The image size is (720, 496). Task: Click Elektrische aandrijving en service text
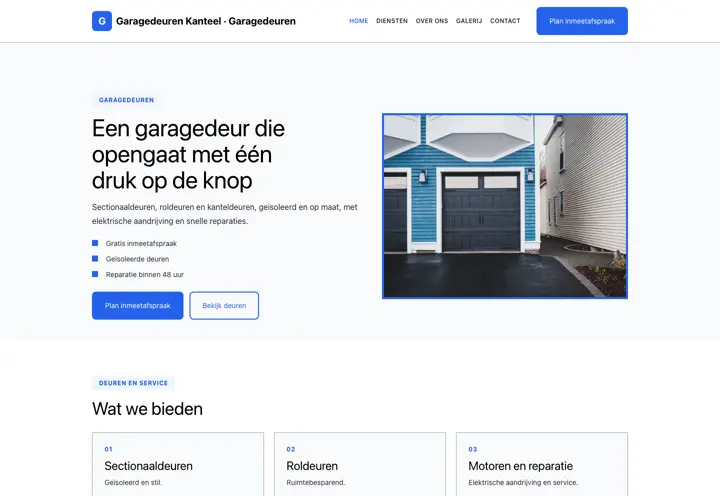pyautogui.click(x=523, y=483)
